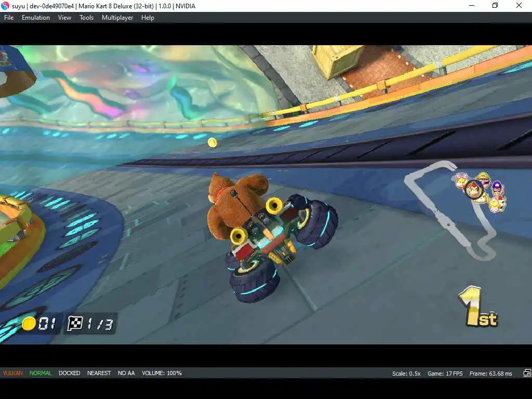Viewport: 532px width, 399px height.
Task: Toggle the NORMAL GPU accuracy button
Action: point(41,373)
